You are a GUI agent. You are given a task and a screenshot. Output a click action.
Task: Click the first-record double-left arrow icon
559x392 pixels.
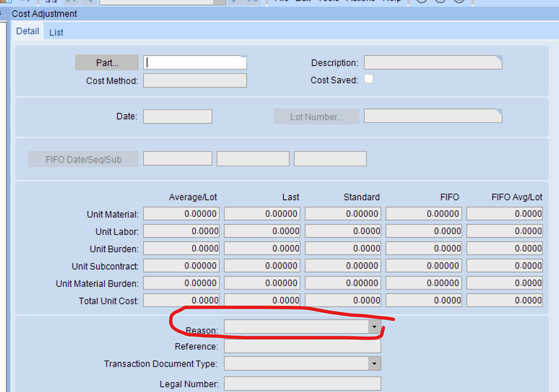tap(70, 2)
